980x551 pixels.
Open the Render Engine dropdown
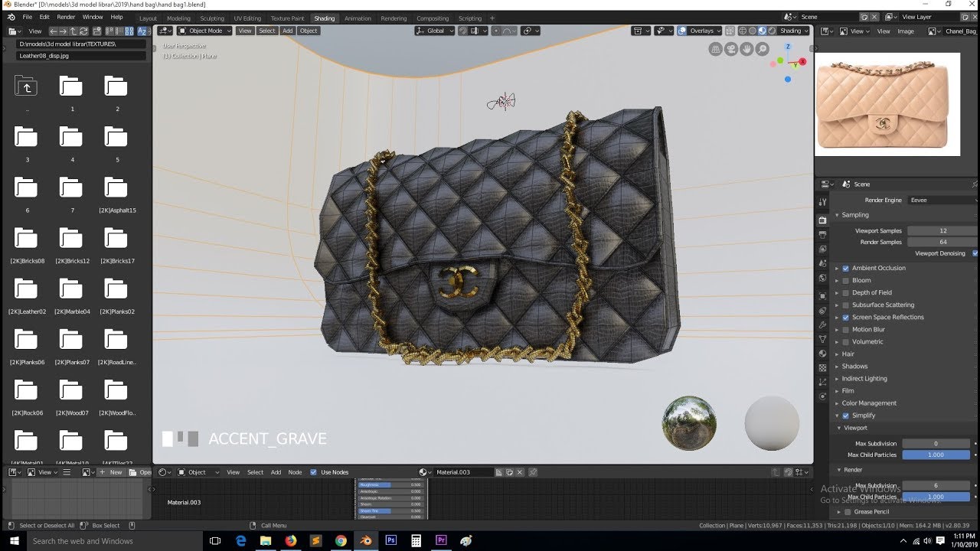(x=942, y=200)
